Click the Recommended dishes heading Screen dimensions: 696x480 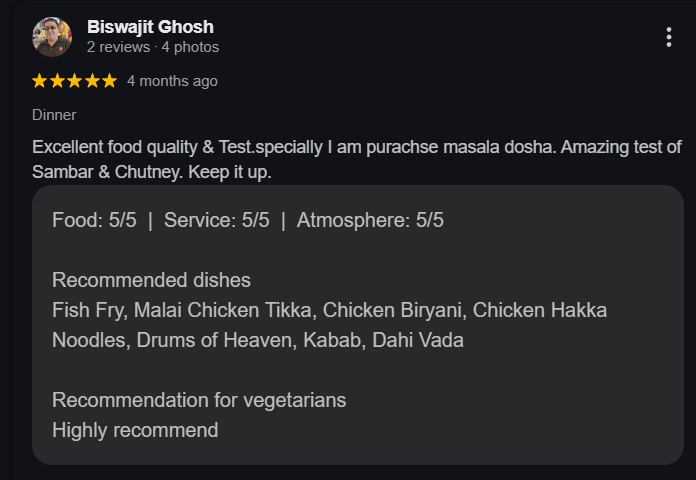[x=151, y=280]
